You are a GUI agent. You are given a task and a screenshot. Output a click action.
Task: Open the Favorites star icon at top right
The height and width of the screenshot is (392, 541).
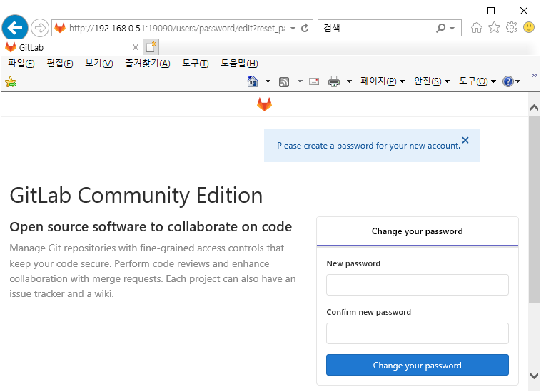[494, 27]
